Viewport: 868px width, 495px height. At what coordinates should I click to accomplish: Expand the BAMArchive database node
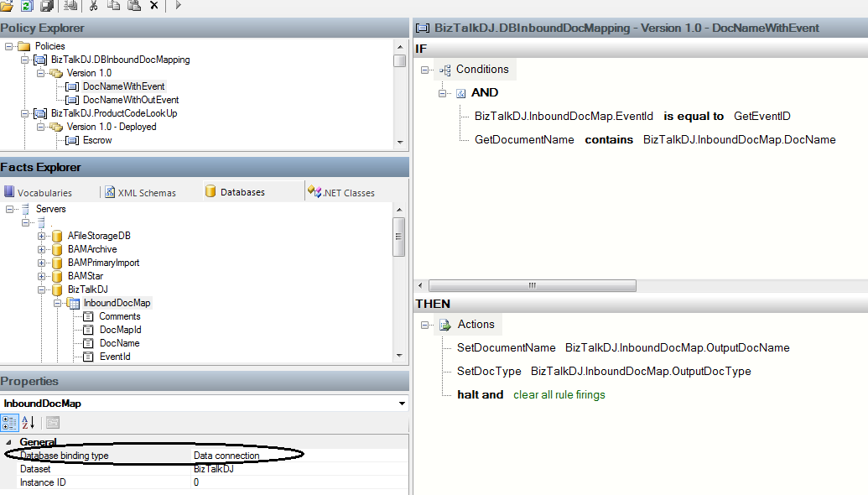point(41,249)
